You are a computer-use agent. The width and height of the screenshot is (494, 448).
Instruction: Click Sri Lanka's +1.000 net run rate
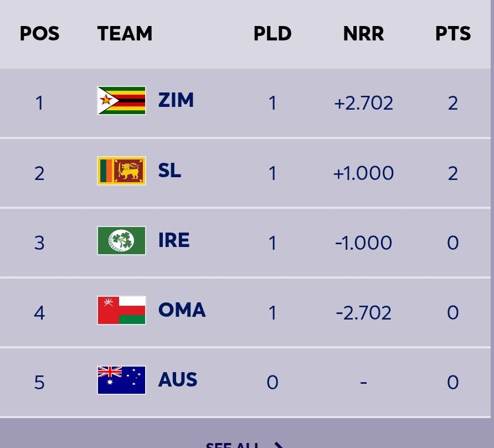click(363, 173)
